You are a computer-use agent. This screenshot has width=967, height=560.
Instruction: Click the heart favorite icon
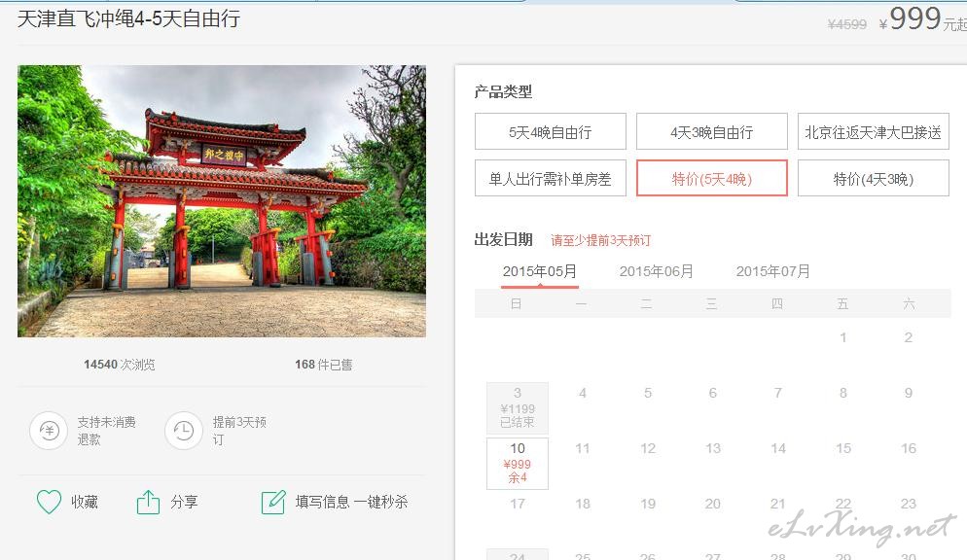pyautogui.click(x=49, y=502)
